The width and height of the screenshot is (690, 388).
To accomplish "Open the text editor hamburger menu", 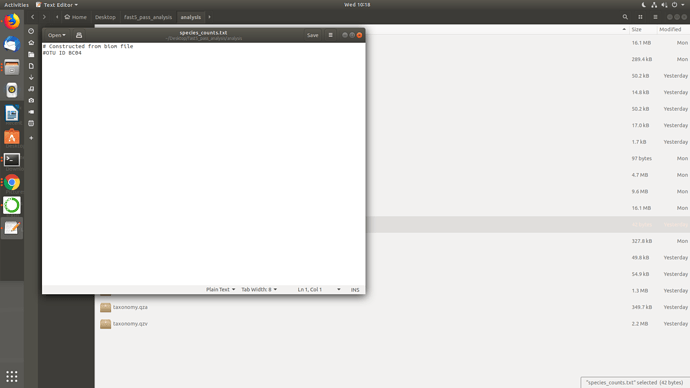I will coord(330,35).
